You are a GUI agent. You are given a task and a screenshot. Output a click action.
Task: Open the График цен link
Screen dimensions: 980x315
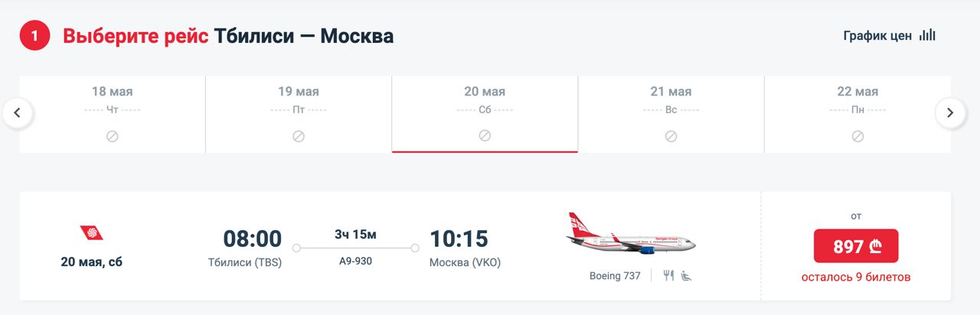[877, 36]
